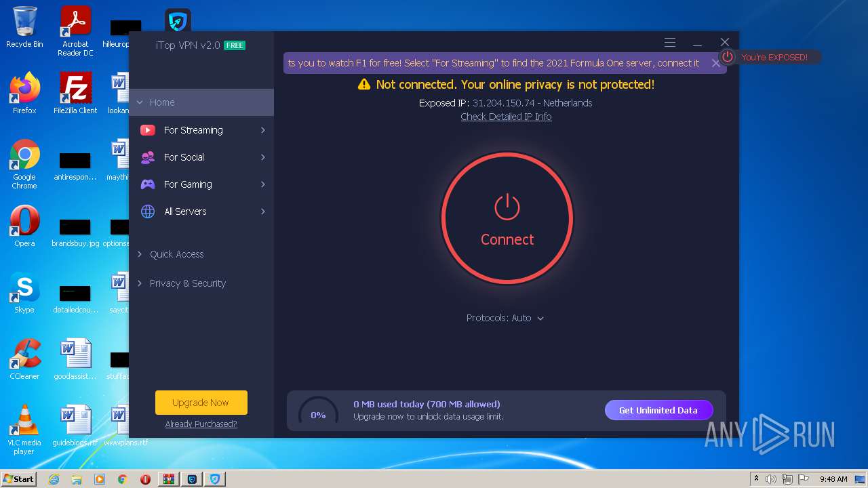
Task: Click the Already Purchased? link
Action: pos(201,424)
